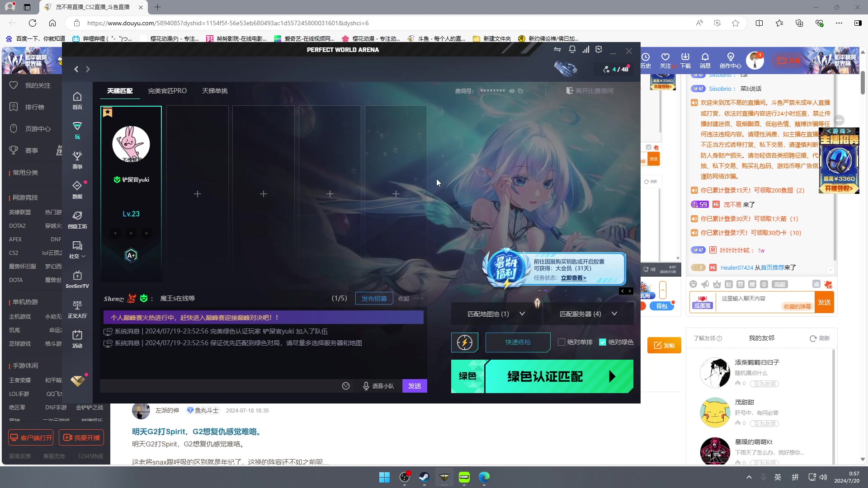The height and width of the screenshot is (488, 868).
Task: Click 刷新 refresh in 友邻 panel
Action: 820,338
